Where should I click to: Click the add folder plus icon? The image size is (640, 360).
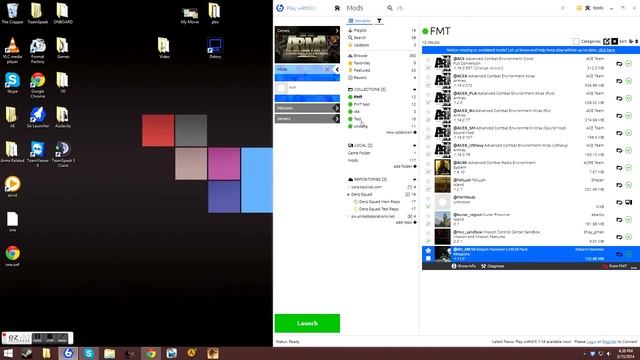415,167
